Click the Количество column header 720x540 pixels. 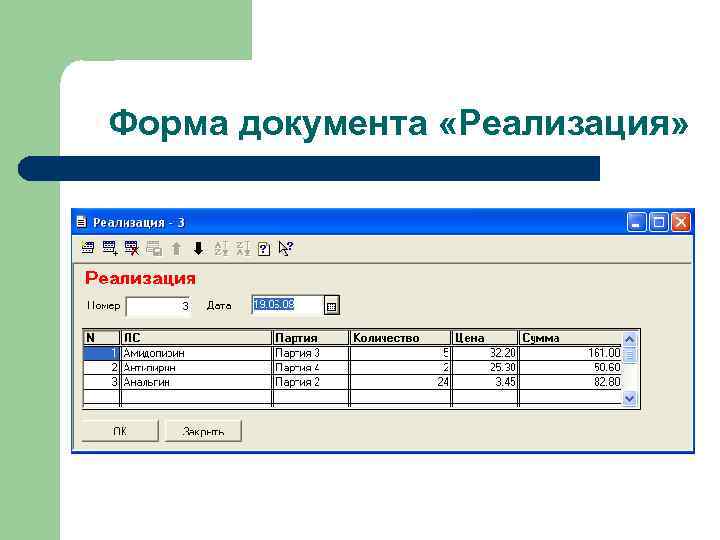click(x=400, y=338)
